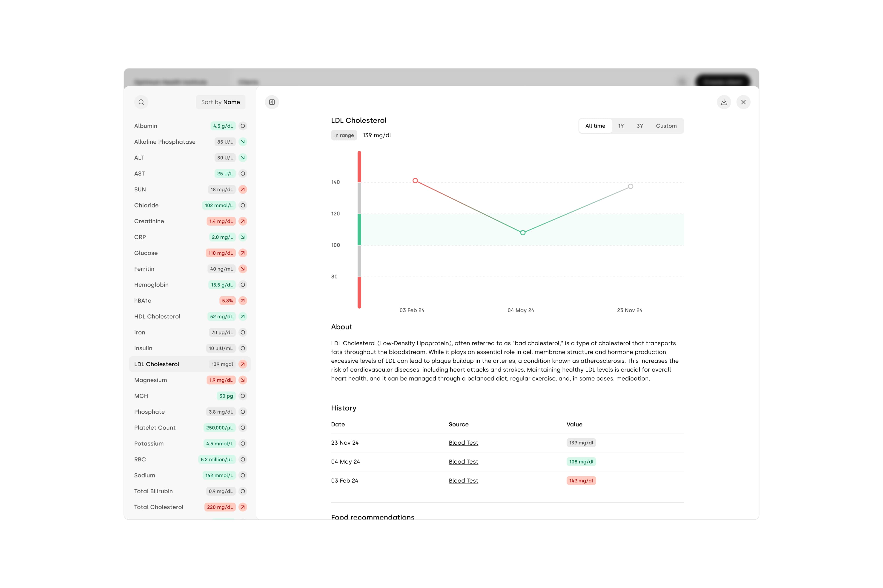Click BUN upward trend arrow icon

pyautogui.click(x=243, y=189)
